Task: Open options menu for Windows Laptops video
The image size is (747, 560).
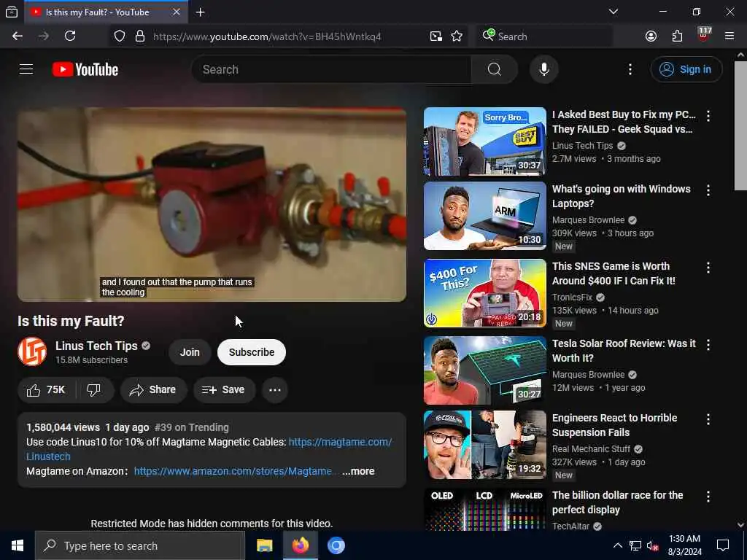Action: (708, 190)
